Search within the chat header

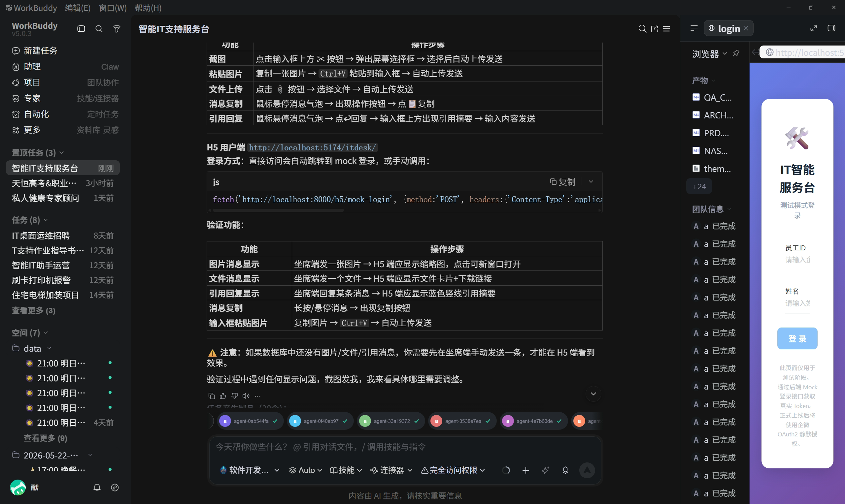(642, 29)
